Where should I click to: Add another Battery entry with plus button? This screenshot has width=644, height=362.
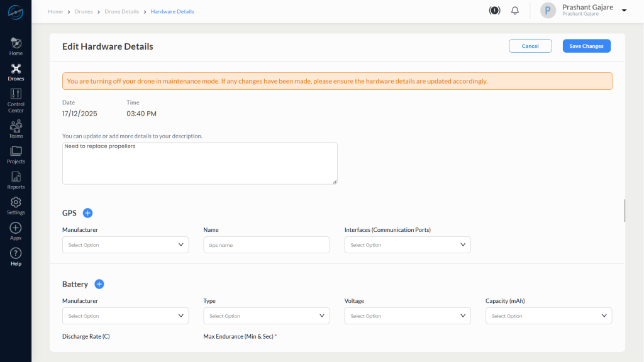99,284
